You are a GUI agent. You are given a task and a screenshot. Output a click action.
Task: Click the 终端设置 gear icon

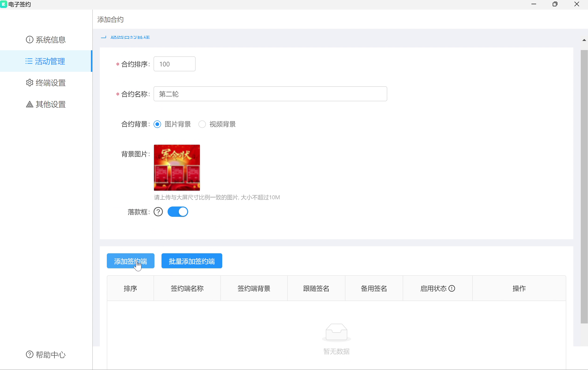[x=29, y=83]
